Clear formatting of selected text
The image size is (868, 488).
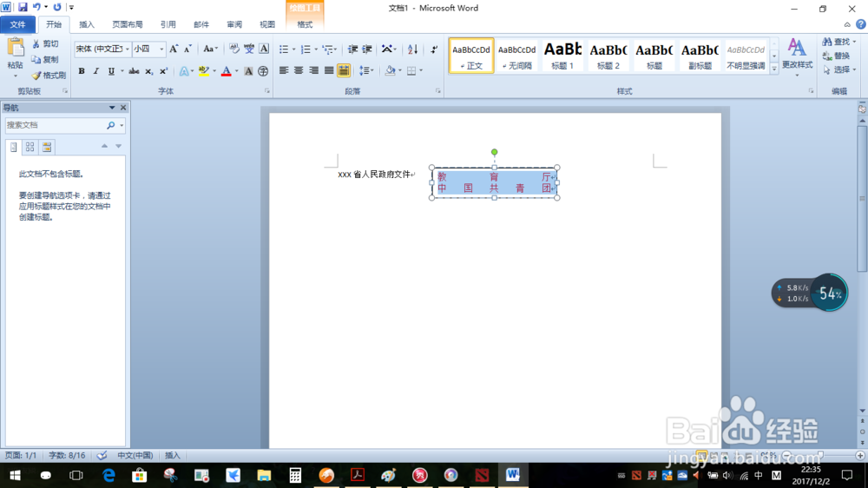tap(234, 49)
